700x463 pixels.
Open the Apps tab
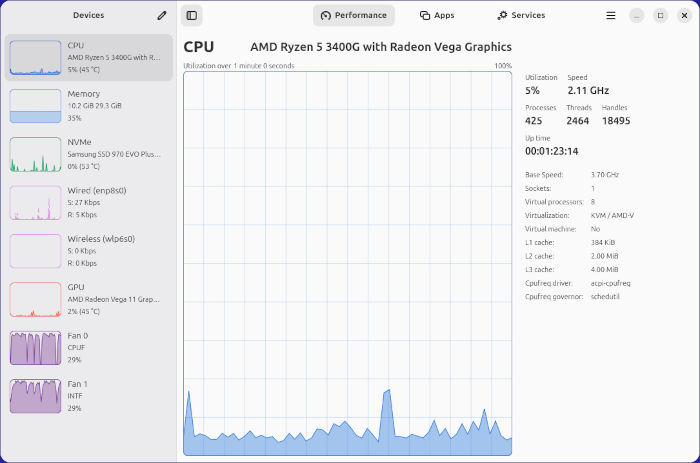coord(437,16)
